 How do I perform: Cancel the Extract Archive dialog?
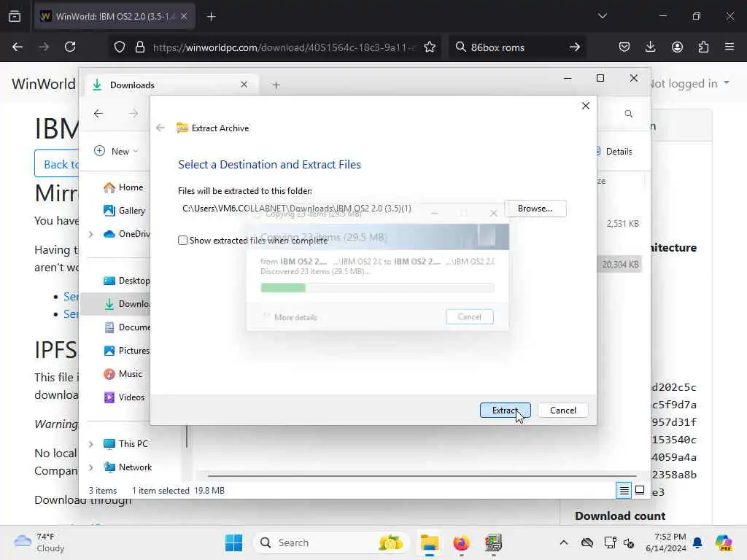tap(562, 410)
